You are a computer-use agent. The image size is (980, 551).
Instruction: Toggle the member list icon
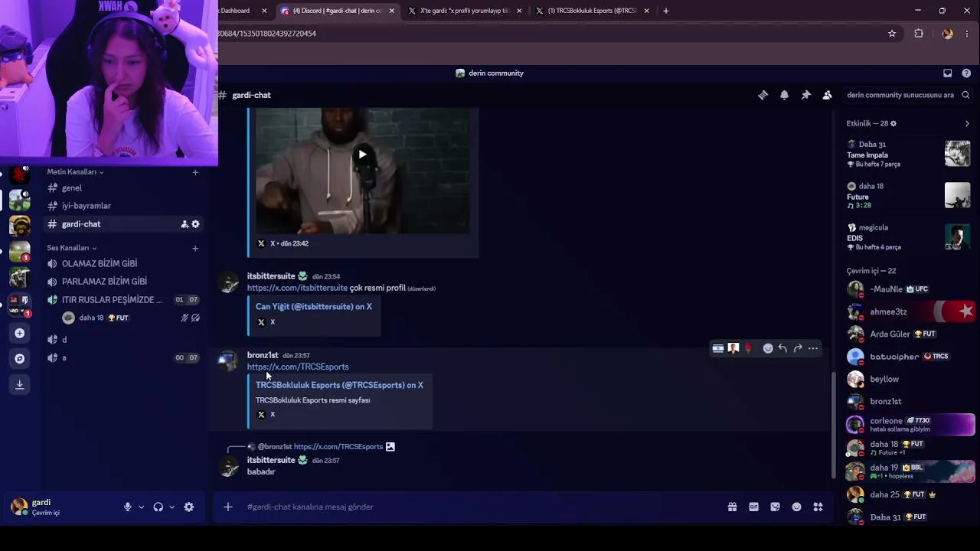(827, 95)
